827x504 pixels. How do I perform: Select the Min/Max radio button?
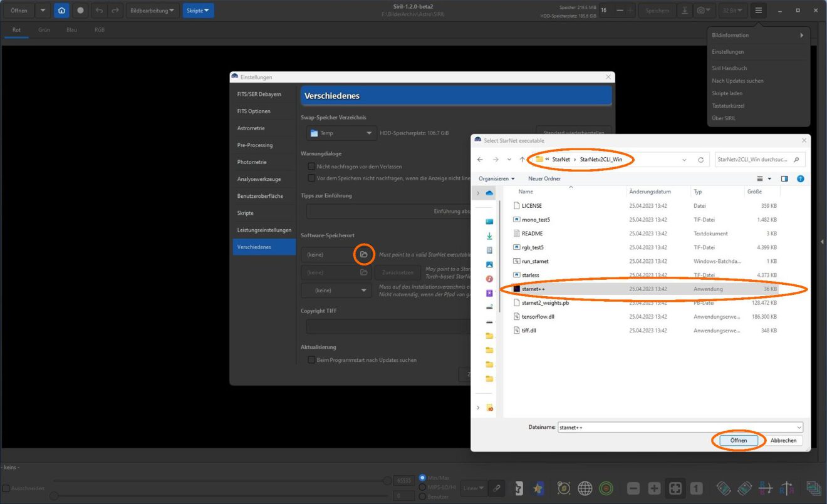click(x=422, y=478)
